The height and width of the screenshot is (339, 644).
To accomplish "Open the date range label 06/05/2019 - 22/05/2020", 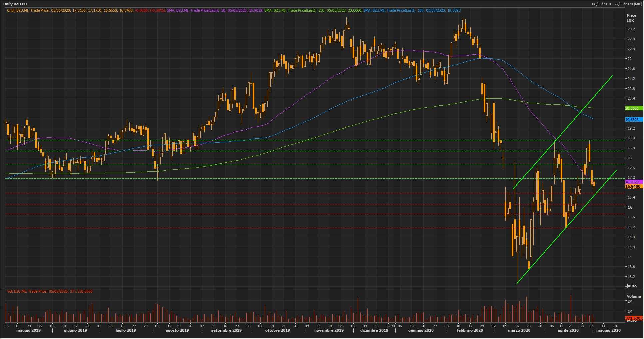I will [x=616, y=4].
